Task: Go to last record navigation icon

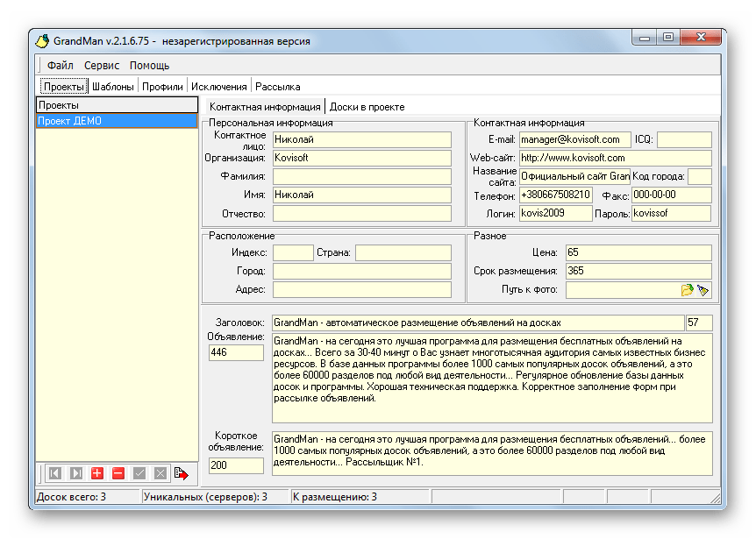Action: (76, 473)
